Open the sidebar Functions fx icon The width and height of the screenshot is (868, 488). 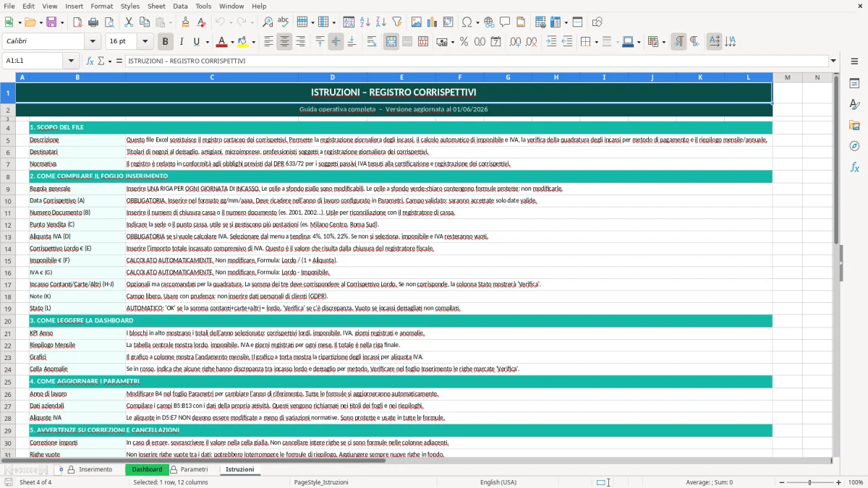tap(854, 168)
